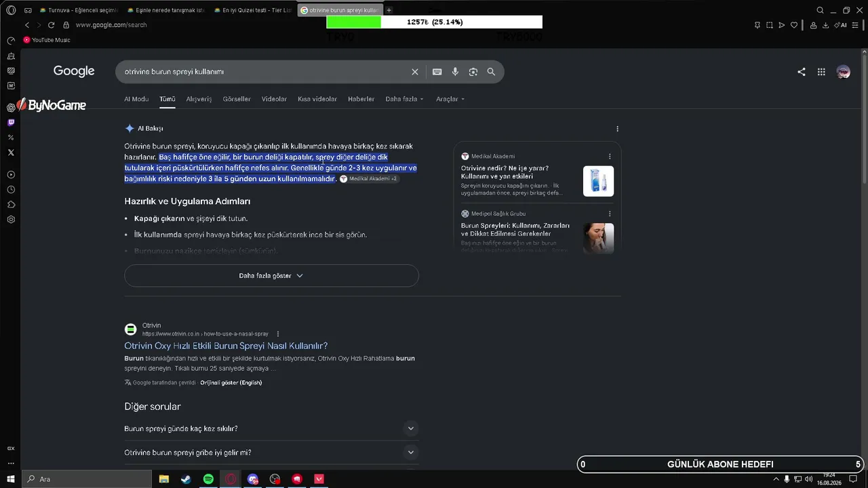Open 'Otrivine nedir? Ne işe yarar?' source
This screenshot has width=868, height=488.
pos(505,172)
